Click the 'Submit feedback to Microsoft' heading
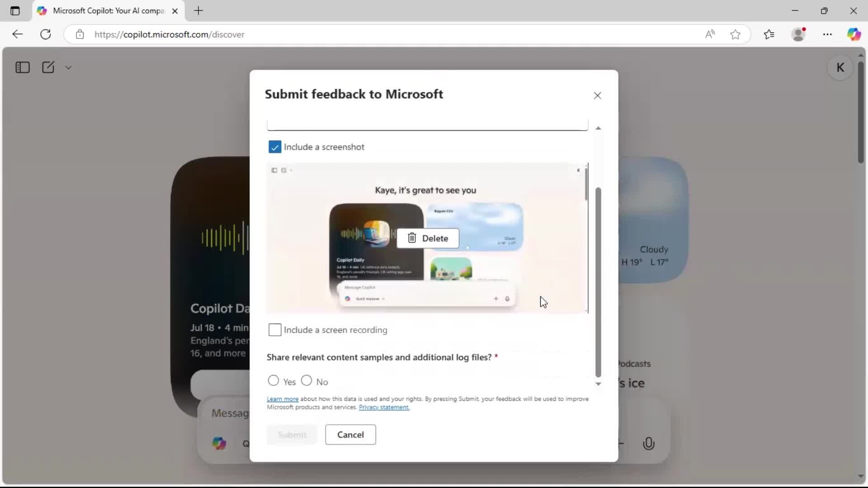 354,94
